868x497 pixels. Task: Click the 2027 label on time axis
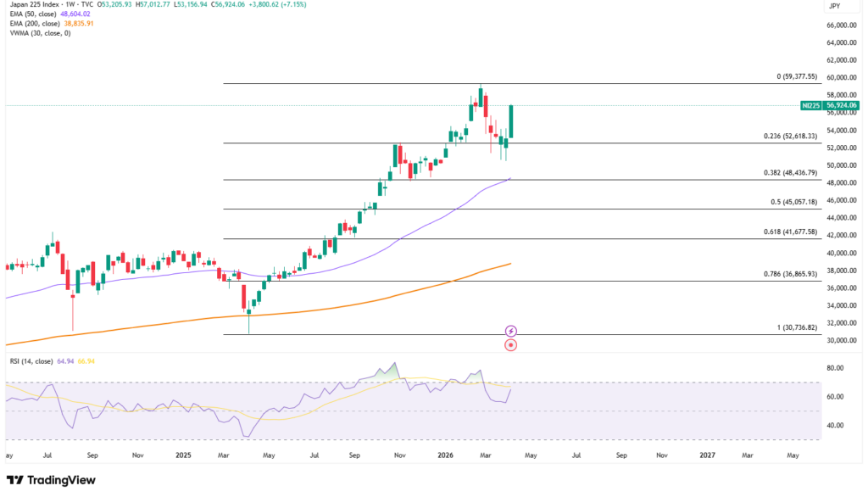pyautogui.click(x=706, y=455)
